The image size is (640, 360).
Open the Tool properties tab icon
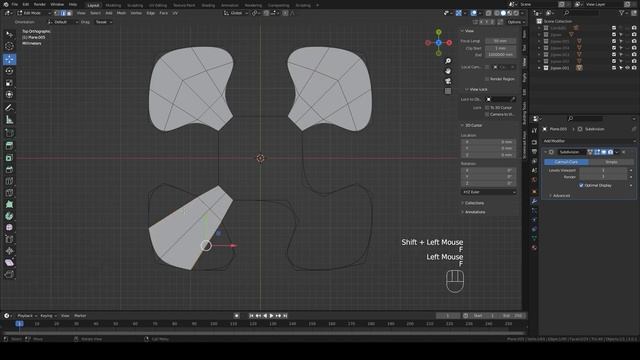pyautogui.click(x=534, y=131)
